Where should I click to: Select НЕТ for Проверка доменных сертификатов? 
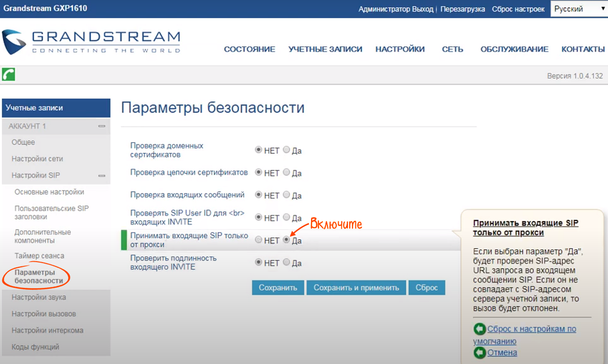pos(258,150)
